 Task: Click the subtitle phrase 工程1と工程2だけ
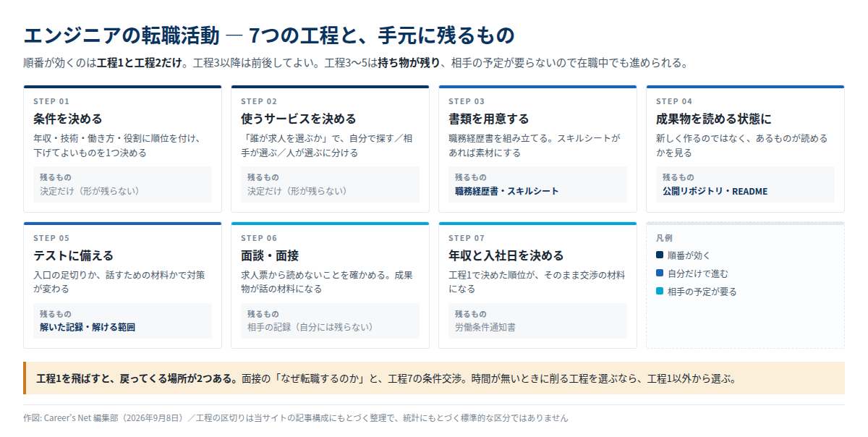(139, 63)
